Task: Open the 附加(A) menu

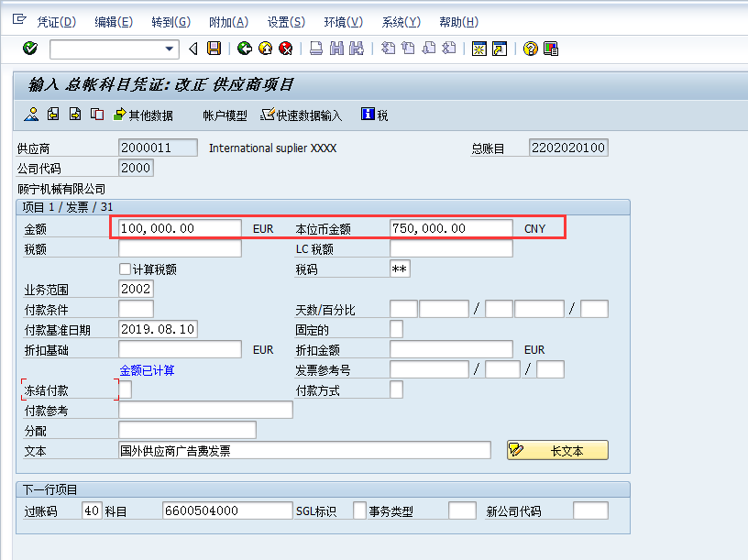Action: pos(228,22)
